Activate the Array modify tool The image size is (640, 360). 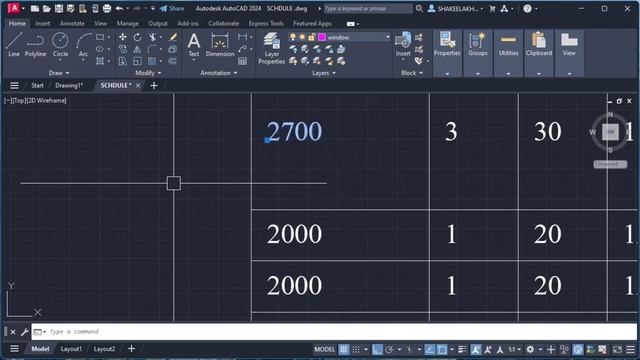[152, 61]
